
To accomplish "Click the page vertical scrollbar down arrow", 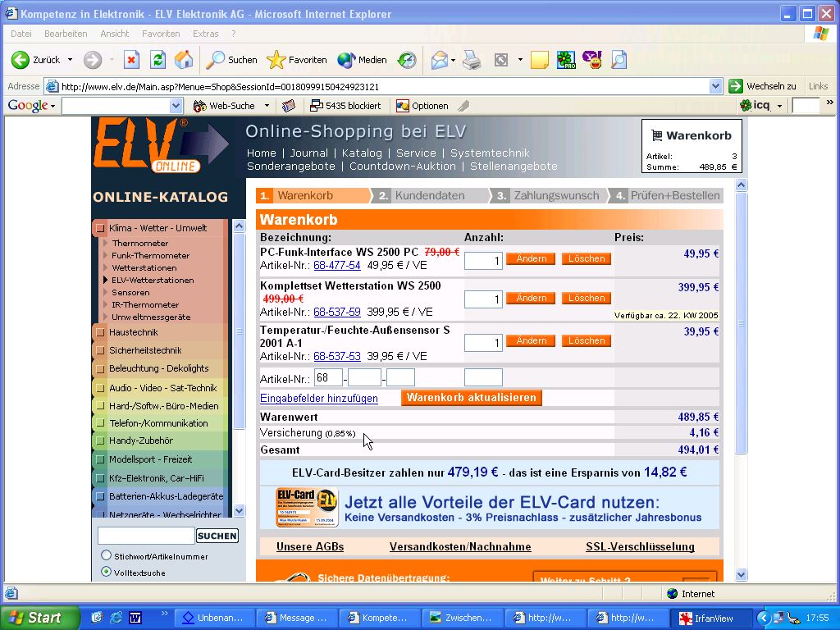I will [x=742, y=575].
